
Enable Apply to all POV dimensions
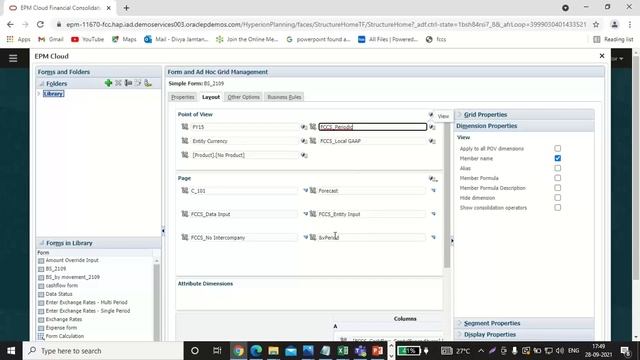558,148
